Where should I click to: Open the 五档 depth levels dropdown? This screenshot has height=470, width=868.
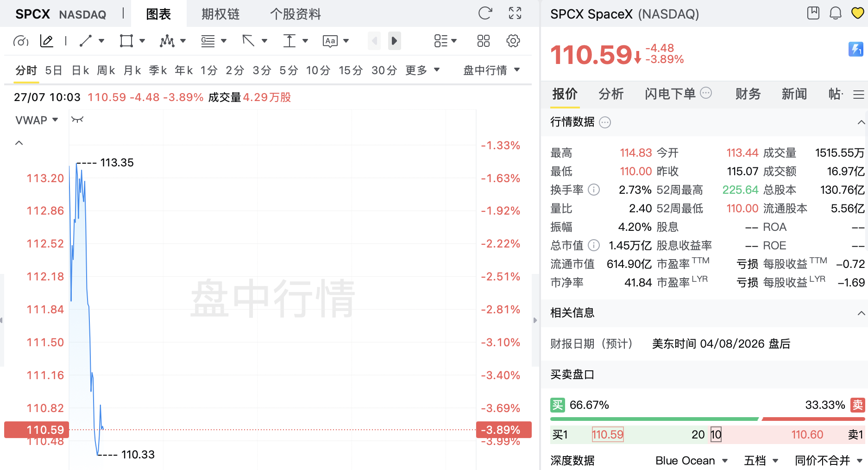(x=761, y=461)
